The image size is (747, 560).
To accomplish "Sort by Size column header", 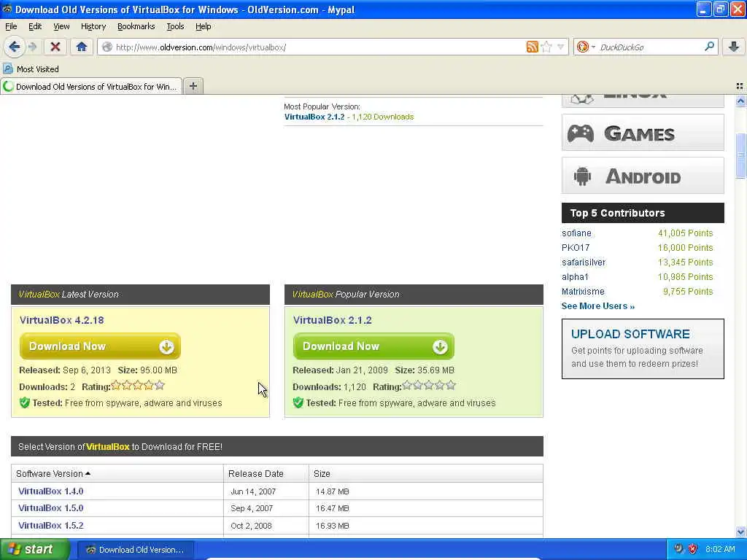I will pyautogui.click(x=426, y=473).
